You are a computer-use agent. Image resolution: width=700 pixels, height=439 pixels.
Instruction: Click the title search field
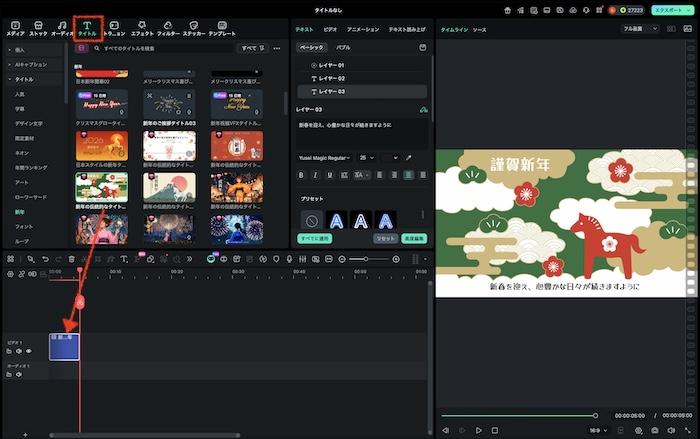coord(163,48)
